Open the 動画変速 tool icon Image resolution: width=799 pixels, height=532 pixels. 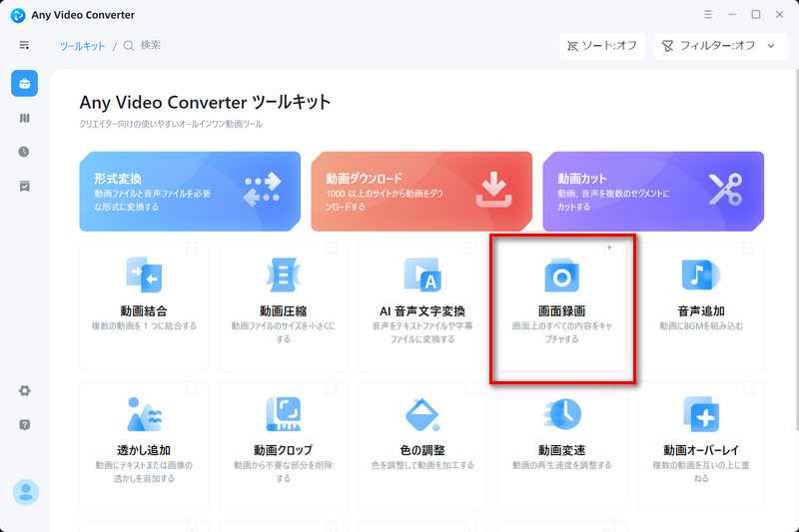click(562, 414)
